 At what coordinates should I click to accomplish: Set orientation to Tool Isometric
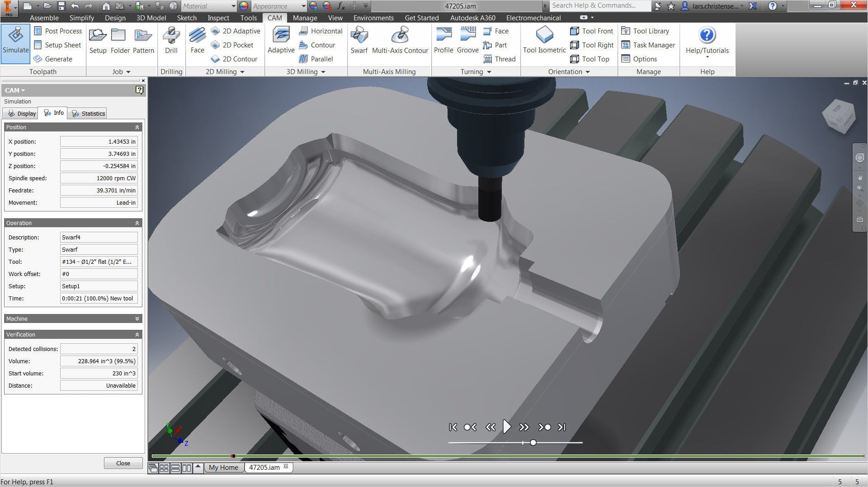pos(544,41)
